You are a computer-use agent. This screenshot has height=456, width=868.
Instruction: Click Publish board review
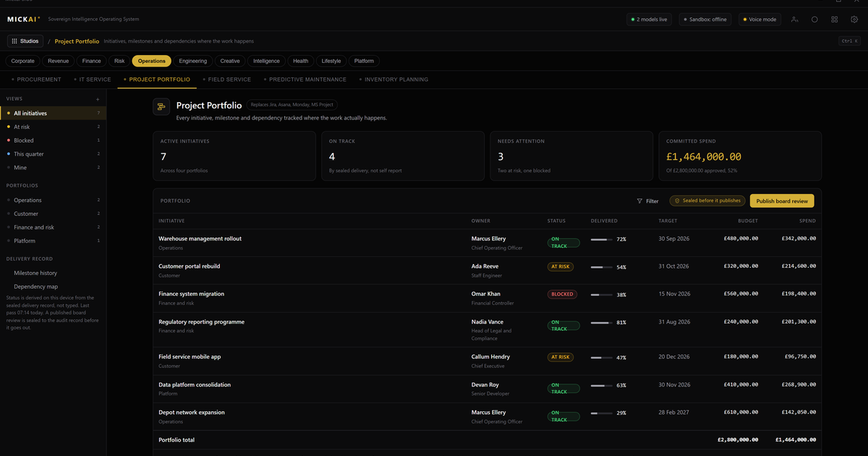coord(782,200)
